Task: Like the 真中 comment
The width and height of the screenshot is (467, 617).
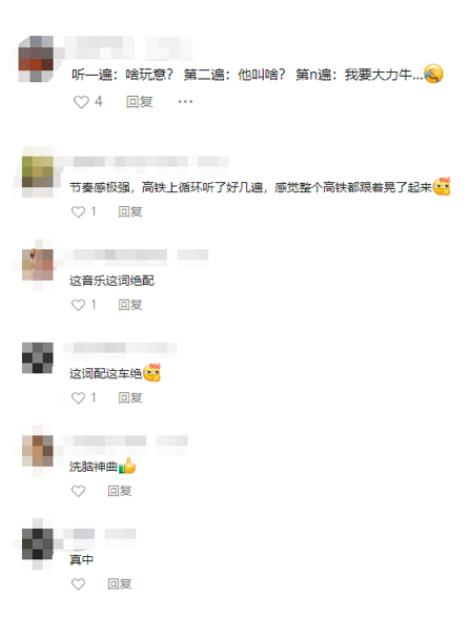Action: [78, 584]
